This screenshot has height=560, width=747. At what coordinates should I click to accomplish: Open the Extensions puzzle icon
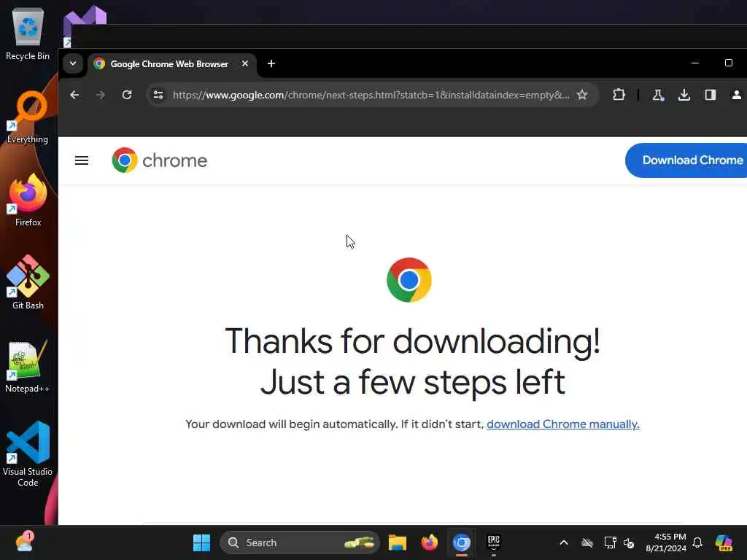click(619, 95)
